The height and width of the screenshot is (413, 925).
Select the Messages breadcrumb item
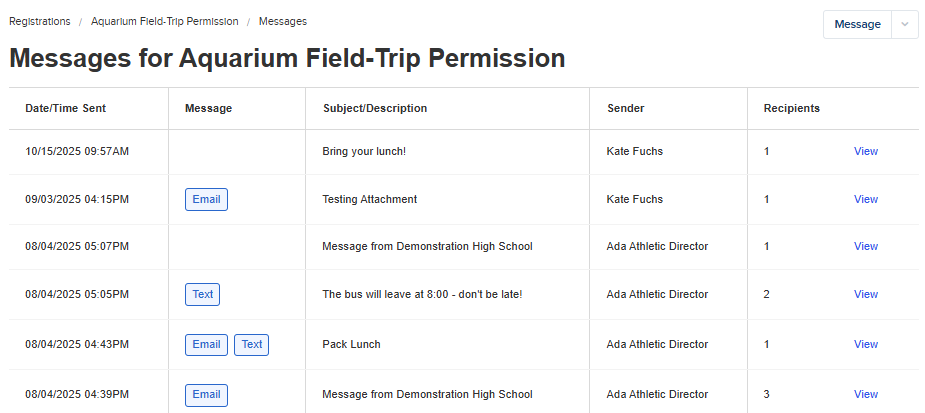283,22
